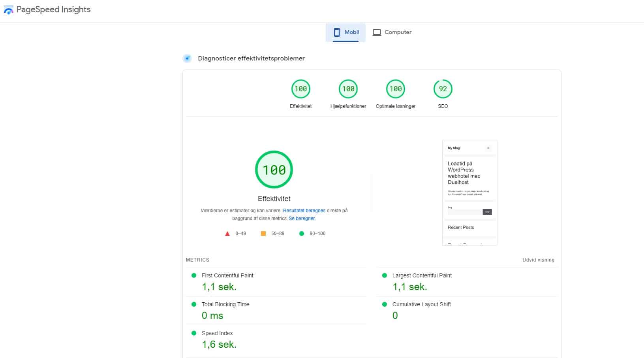This screenshot has width=644, height=358.
Task: Click the 1,6 sek. Speed Index value
Action: pos(219,345)
